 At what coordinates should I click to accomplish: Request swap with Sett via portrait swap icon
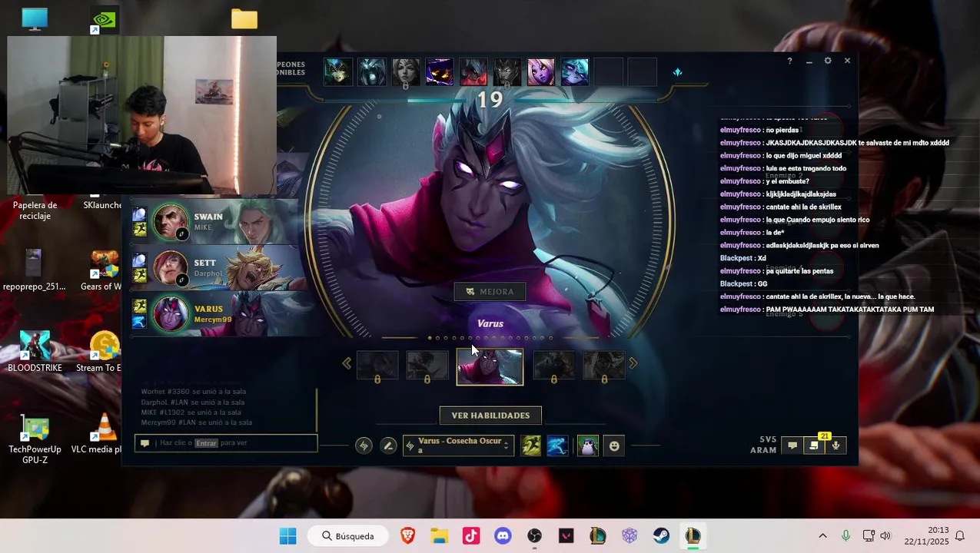click(x=182, y=280)
